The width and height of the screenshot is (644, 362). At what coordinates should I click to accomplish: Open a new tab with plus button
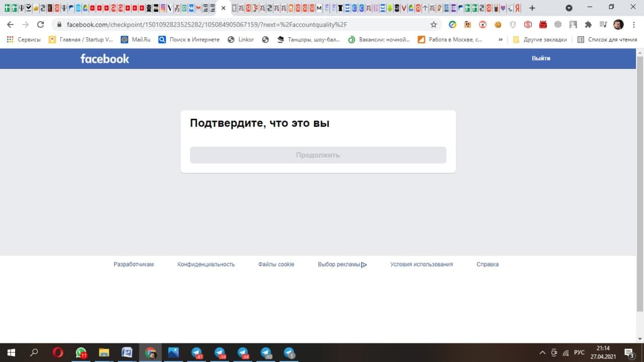532,8
